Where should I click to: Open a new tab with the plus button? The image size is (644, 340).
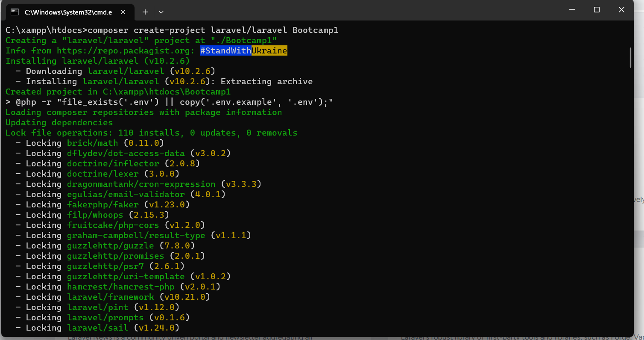coord(145,12)
